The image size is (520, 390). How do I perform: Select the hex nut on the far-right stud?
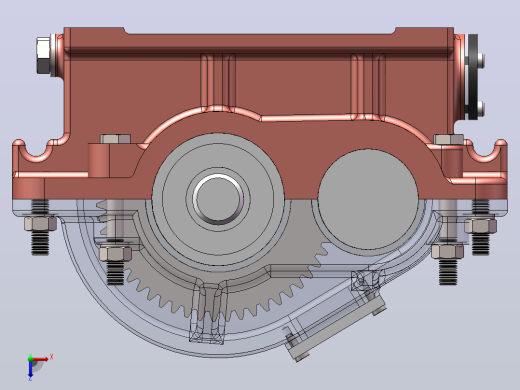pyautogui.click(x=480, y=225)
